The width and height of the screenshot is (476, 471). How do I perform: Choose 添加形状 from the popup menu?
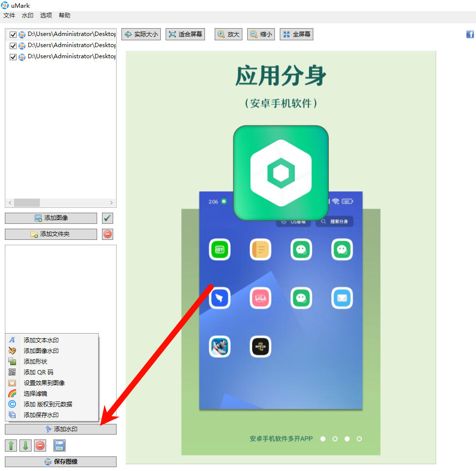pyautogui.click(x=52, y=361)
